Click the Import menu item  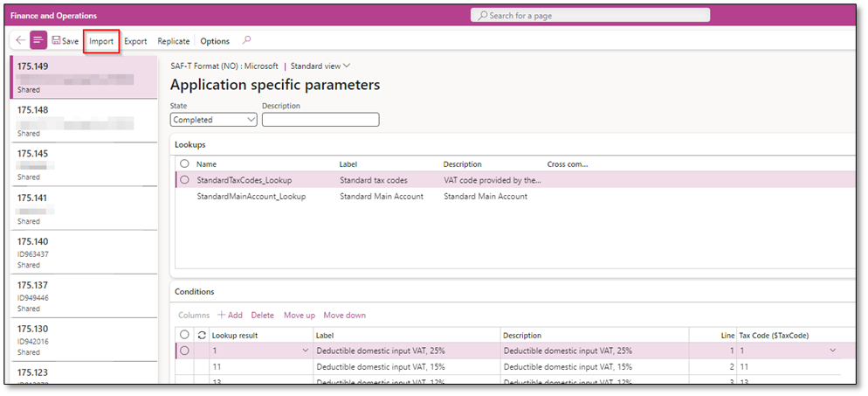tap(101, 41)
